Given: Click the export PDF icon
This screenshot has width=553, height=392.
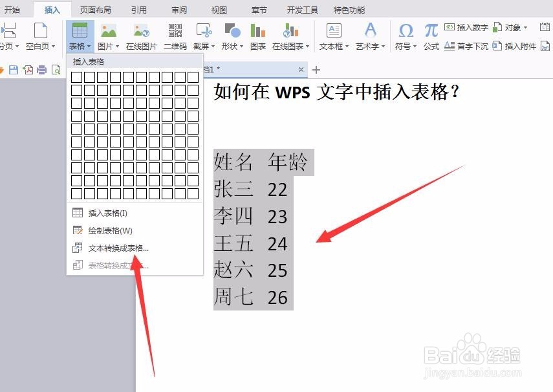Looking at the screenshot, I should [x=28, y=70].
